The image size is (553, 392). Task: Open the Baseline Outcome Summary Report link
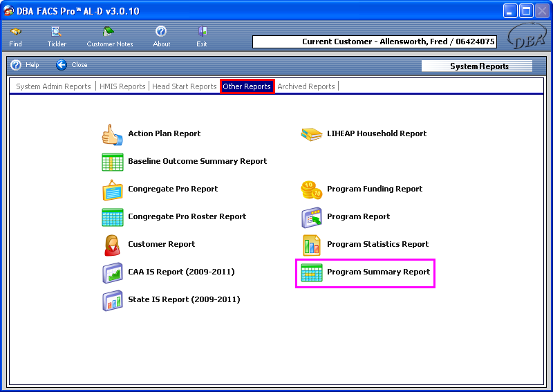197,161
